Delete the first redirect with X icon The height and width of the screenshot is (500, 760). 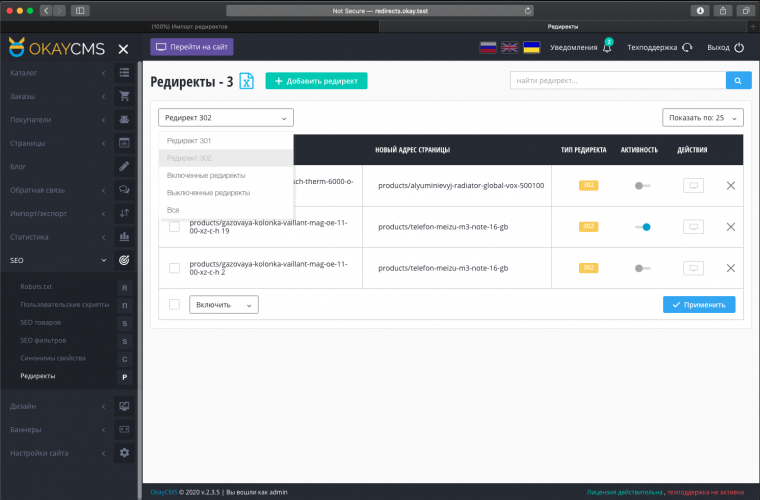pyautogui.click(x=730, y=185)
